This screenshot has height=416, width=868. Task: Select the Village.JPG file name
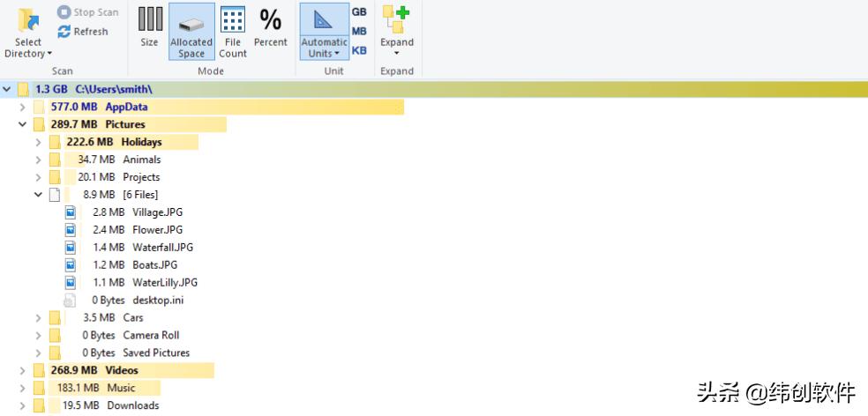pos(157,212)
